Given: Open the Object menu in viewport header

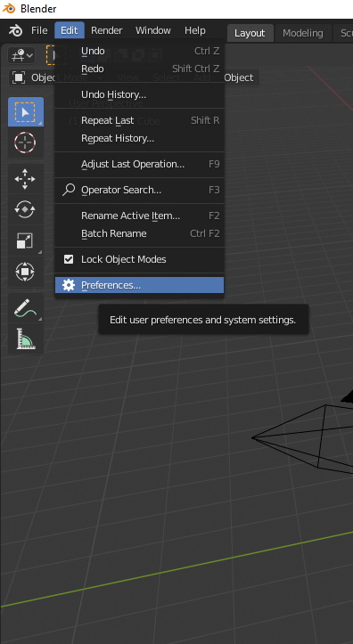Looking at the screenshot, I should pyautogui.click(x=239, y=77).
